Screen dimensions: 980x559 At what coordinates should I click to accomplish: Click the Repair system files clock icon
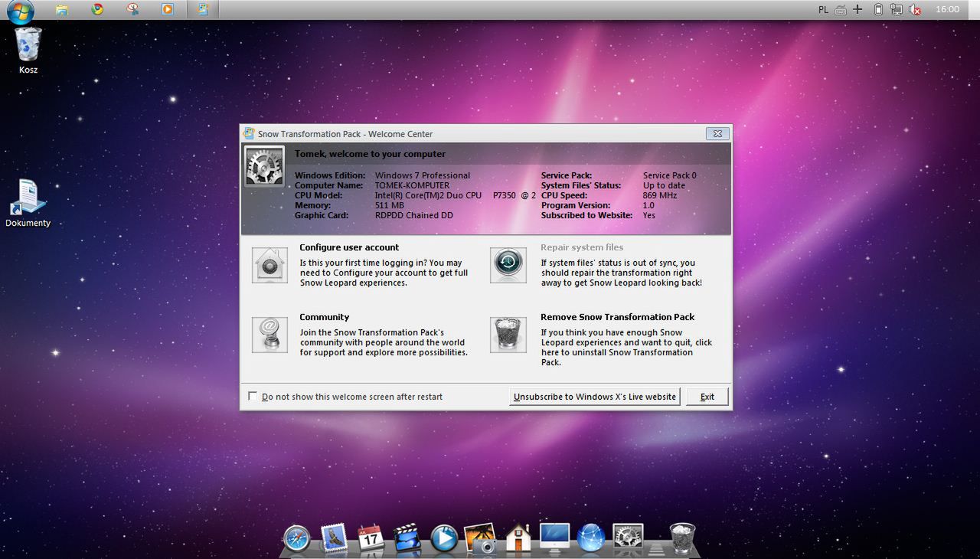click(508, 265)
